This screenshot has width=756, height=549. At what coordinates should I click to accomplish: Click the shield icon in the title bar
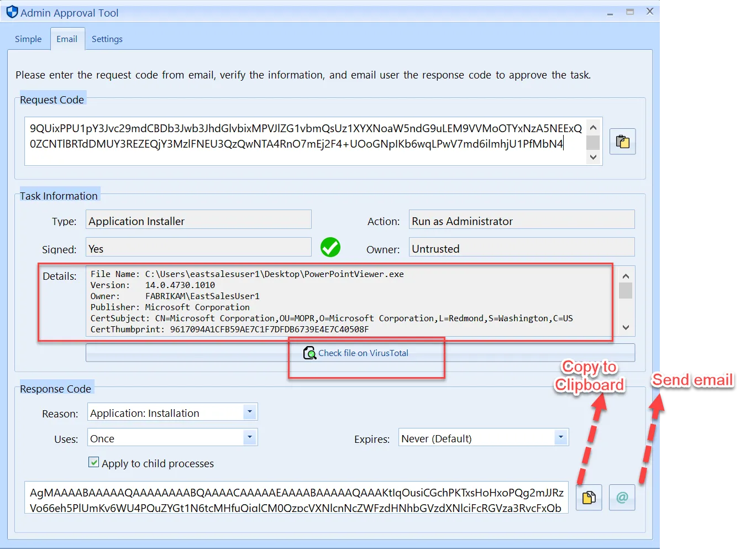coord(12,11)
